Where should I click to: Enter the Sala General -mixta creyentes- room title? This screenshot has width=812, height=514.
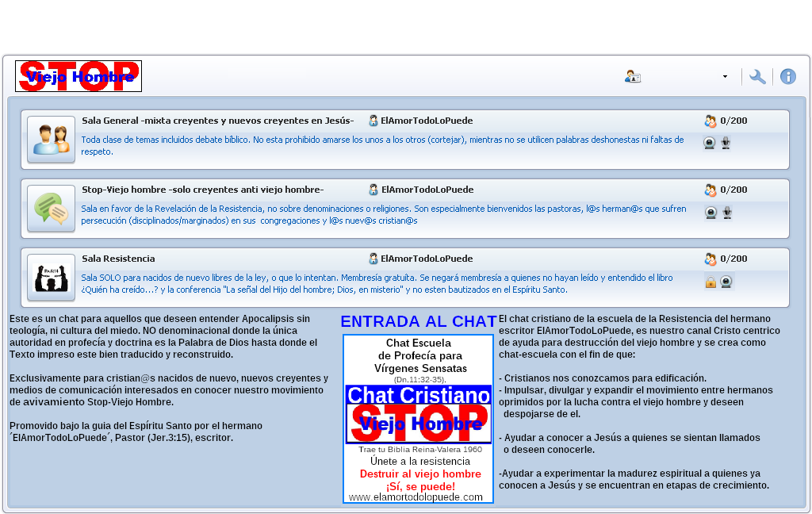click(x=217, y=121)
